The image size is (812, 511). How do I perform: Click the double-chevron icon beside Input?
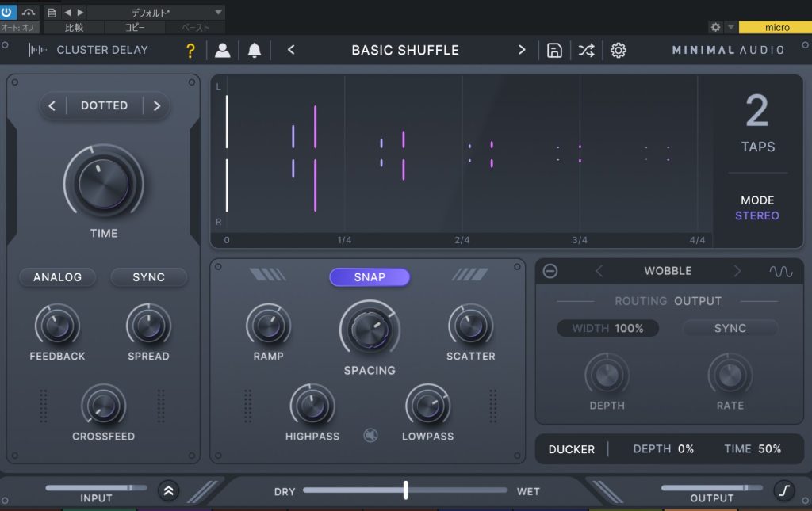click(x=168, y=490)
